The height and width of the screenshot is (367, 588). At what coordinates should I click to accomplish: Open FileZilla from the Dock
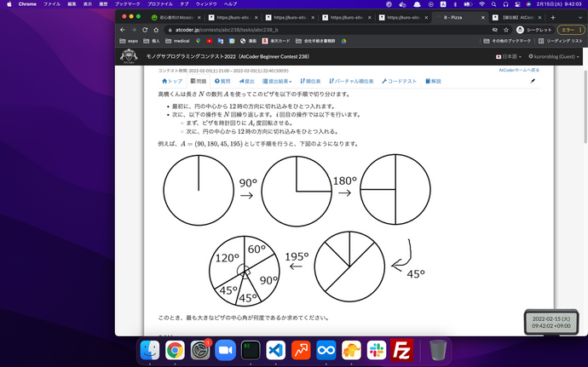click(401, 350)
